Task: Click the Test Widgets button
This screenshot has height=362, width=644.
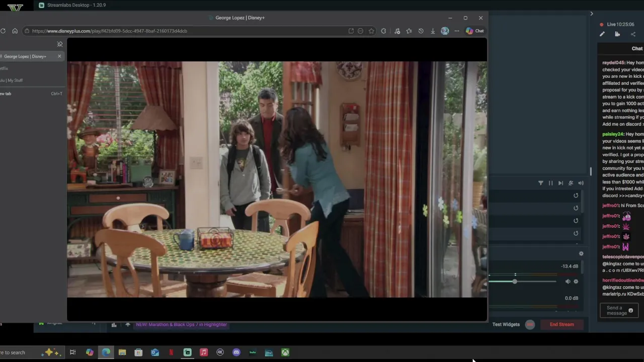Action: click(506, 324)
